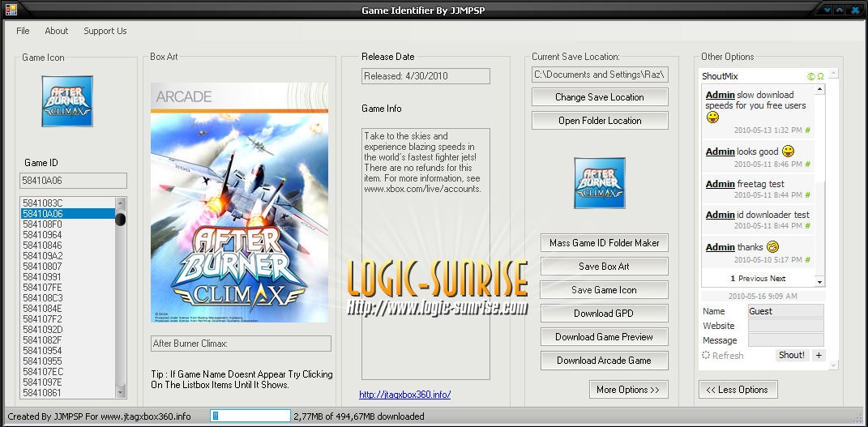
Task: Select game ID 584108F0 in the list
Action: pos(67,224)
